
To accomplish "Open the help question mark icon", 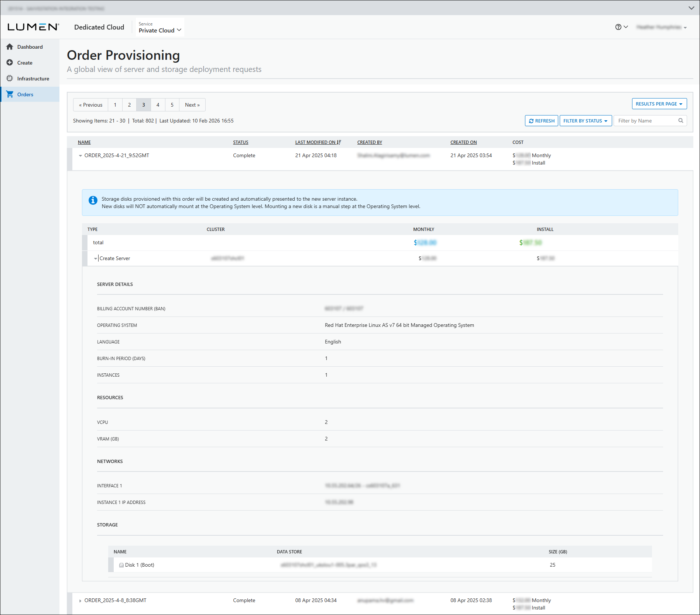I will [618, 27].
